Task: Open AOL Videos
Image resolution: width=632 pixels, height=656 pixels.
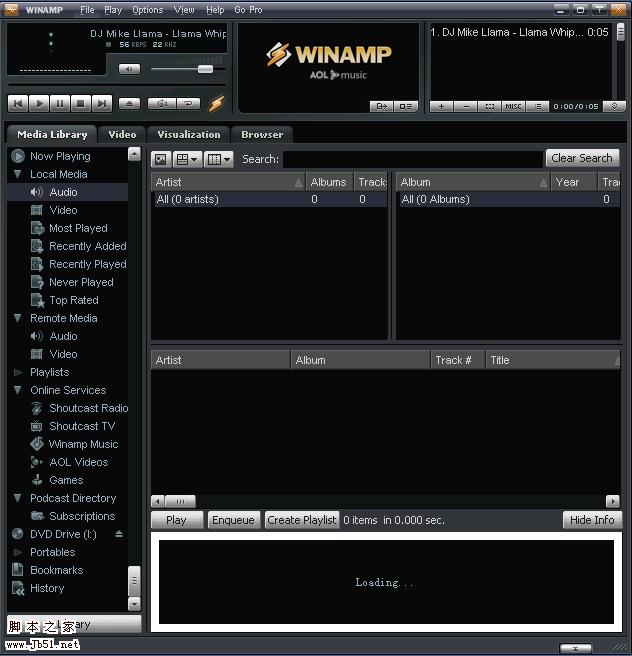Action: coord(78,462)
